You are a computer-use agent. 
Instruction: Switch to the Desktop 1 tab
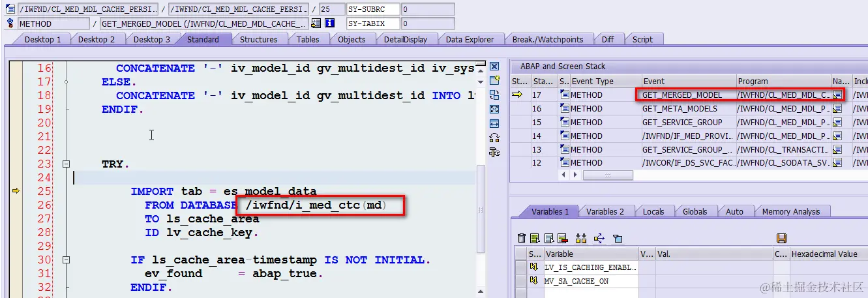(x=42, y=39)
